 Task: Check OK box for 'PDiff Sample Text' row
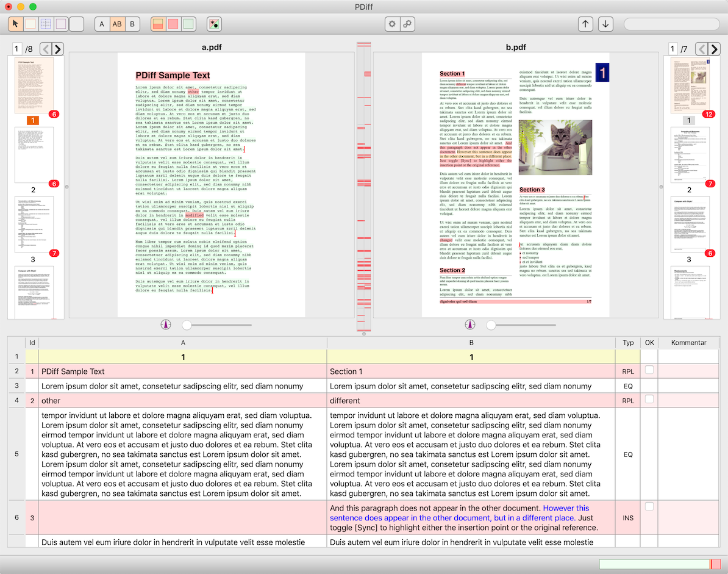click(x=649, y=370)
